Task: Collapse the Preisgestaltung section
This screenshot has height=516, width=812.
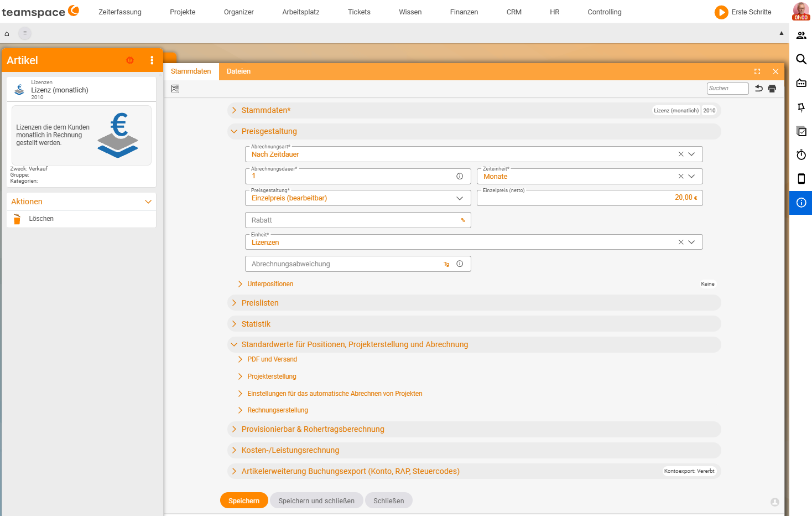Action: (474, 131)
